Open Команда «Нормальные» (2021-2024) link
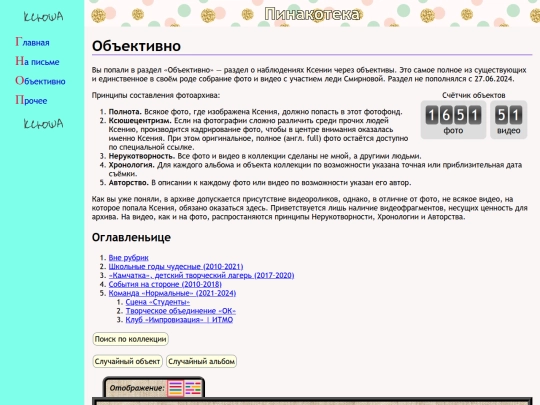Screen dimensions: 540x405 172,293
